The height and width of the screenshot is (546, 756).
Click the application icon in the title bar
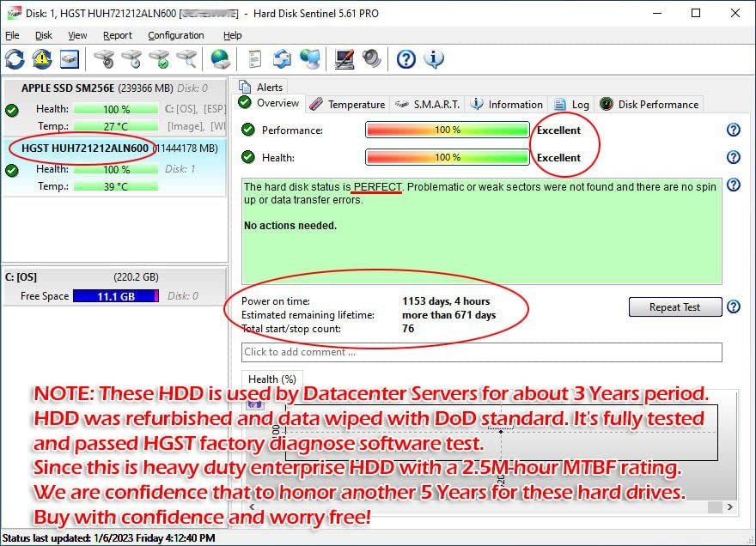(x=14, y=13)
